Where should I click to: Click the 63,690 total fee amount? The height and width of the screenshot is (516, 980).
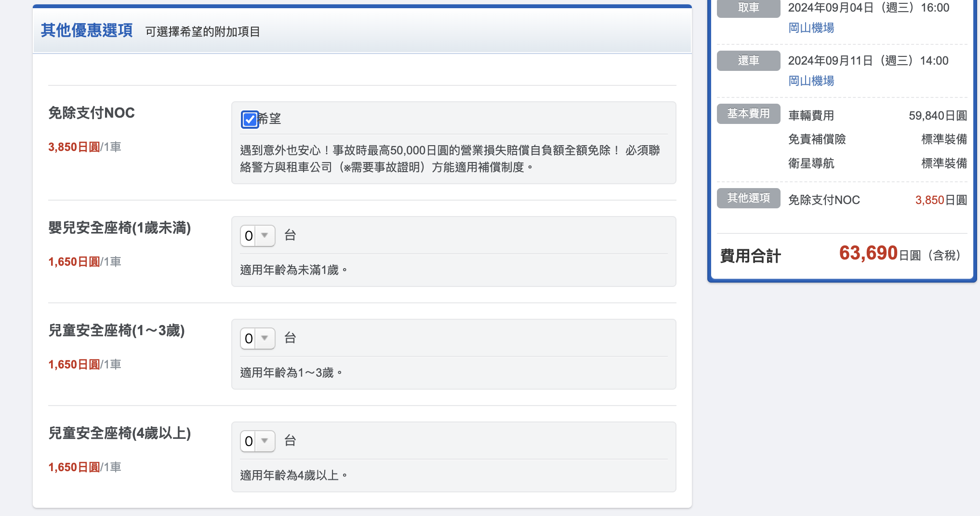tap(868, 253)
